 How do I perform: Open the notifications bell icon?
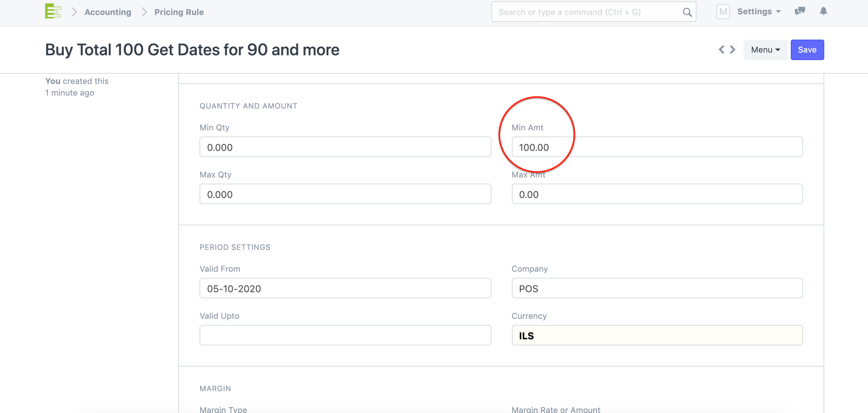(x=823, y=11)
